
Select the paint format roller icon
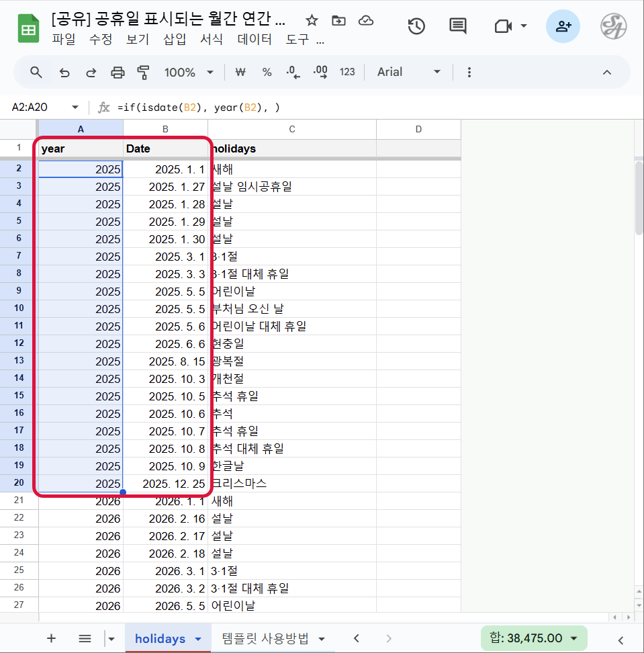pos(143,72)
